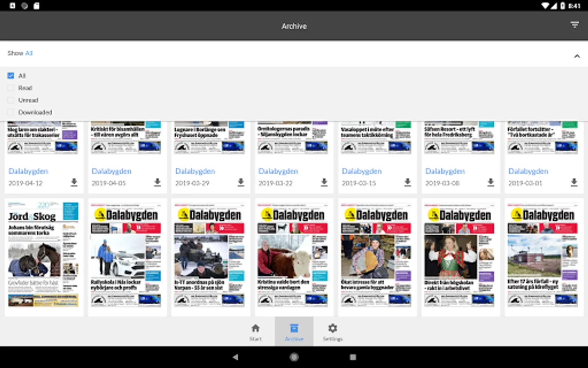Download the 2019-03-29 Dalabygden issue
Image resolution: width=588 pixels, height=368 pixels.
click(241, 182)
